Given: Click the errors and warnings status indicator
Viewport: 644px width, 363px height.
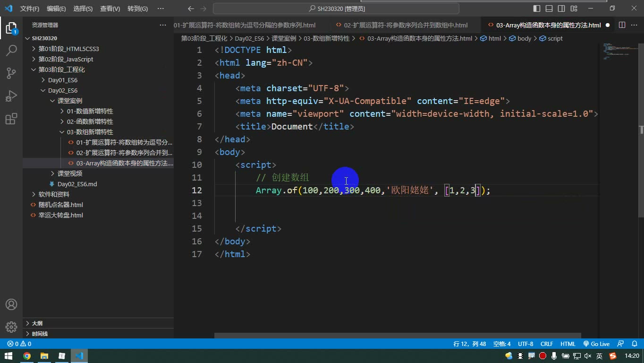Looking at the screenshot, I should [x=19, y=344].
